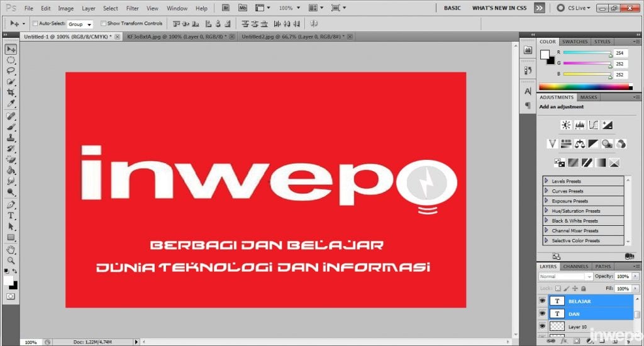Launch Bridge from application bar
Image resolution: width=644 pixels, height=346 pixels.
[226, 8]
